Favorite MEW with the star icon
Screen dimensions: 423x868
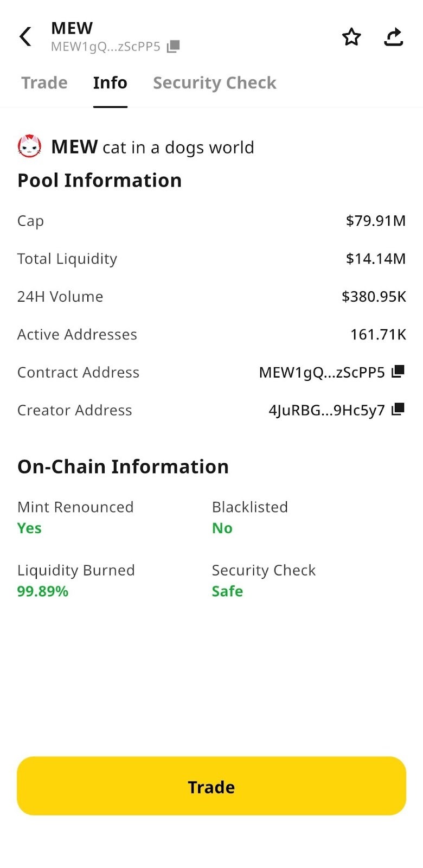tap(351, 37)
